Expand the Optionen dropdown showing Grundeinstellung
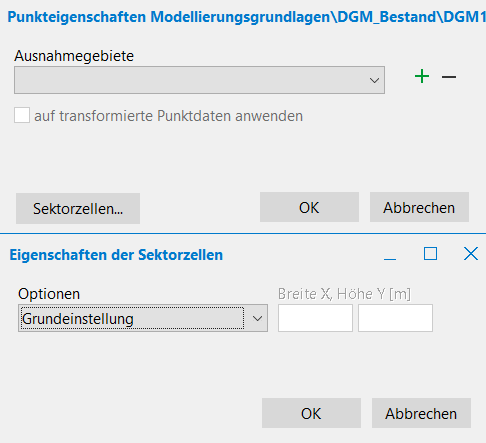 143,318
